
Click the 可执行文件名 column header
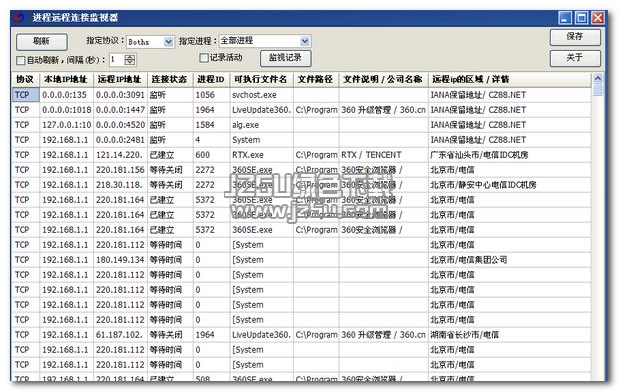coord(261,79)
